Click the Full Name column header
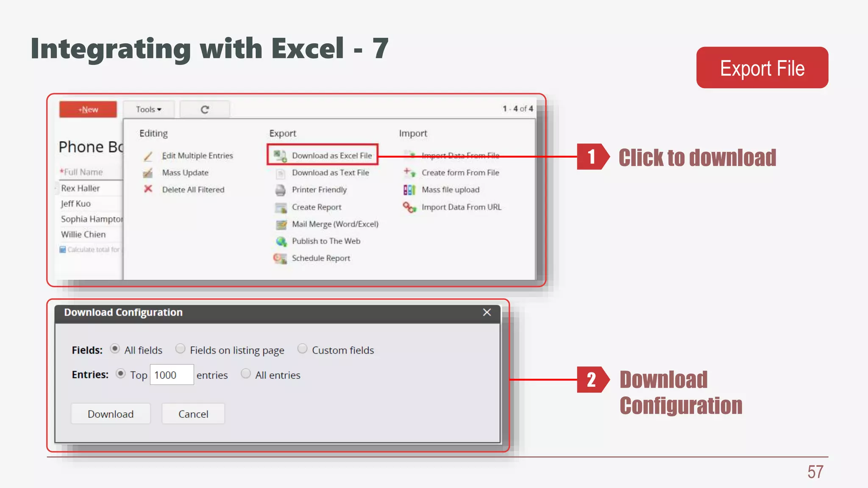 coord(81,172)
